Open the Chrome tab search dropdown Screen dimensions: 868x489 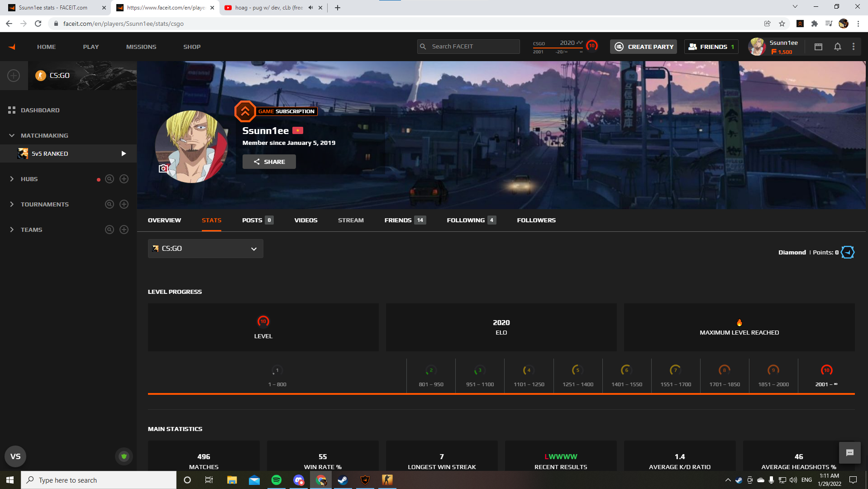point(795,7)
